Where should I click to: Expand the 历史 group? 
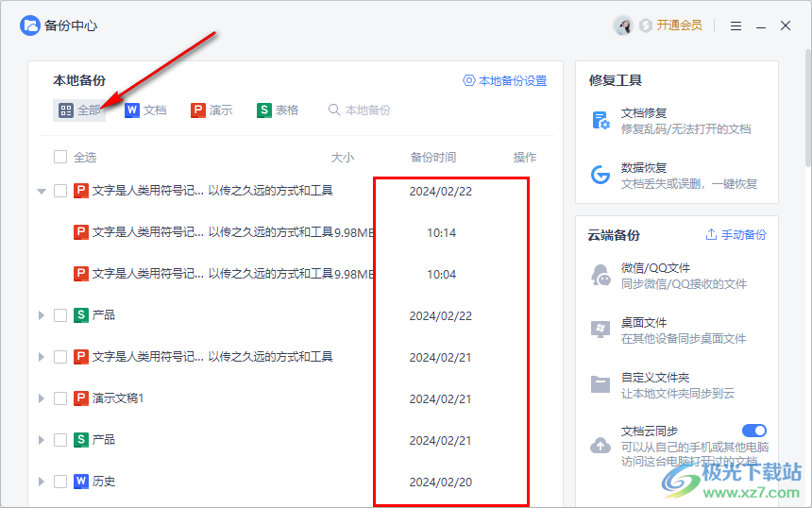[42, 481]
